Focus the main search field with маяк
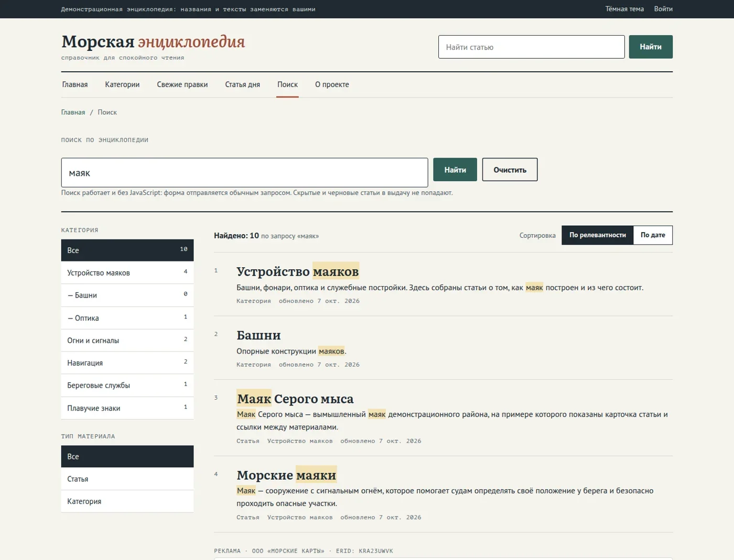Image resolution: width=734 pixels, height=560 pixels. pyautogui.click(x=244, y=172)
